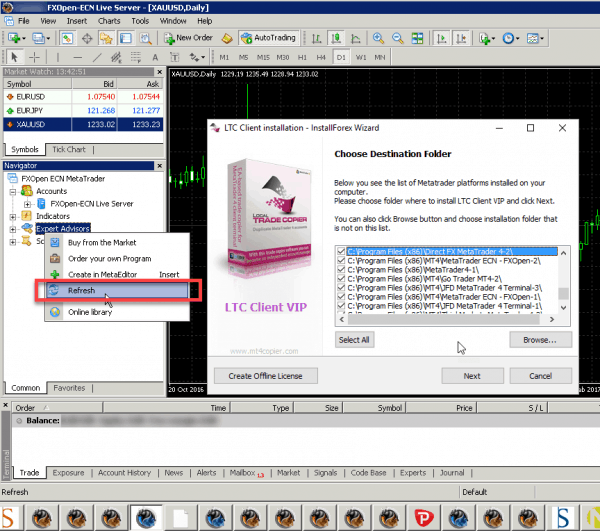Screen dimensions: 600x531
Task: Switch to the Tick Chart tab
Action: [x=69, y=150]
